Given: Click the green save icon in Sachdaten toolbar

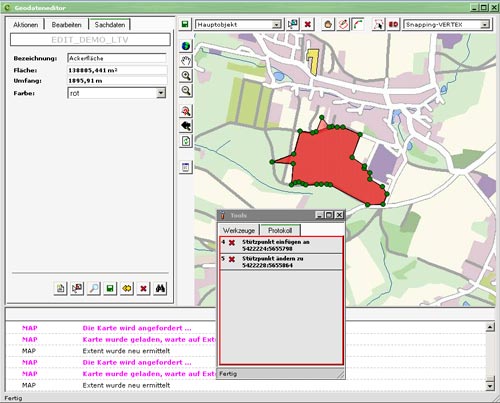Looking at the screenshot, I should click(x=110, y=288).
